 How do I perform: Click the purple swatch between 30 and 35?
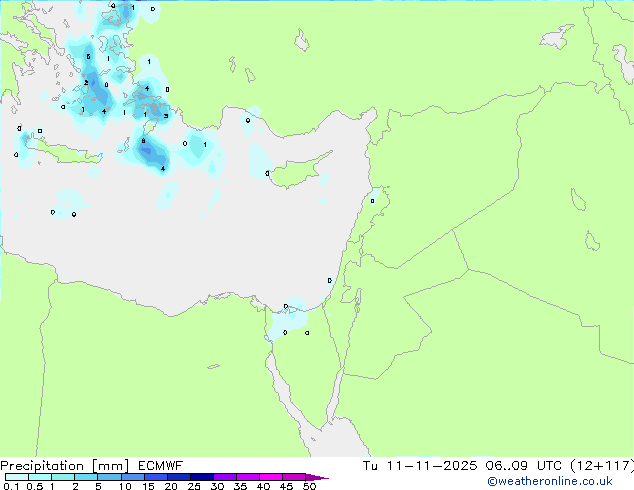point(225,477)
